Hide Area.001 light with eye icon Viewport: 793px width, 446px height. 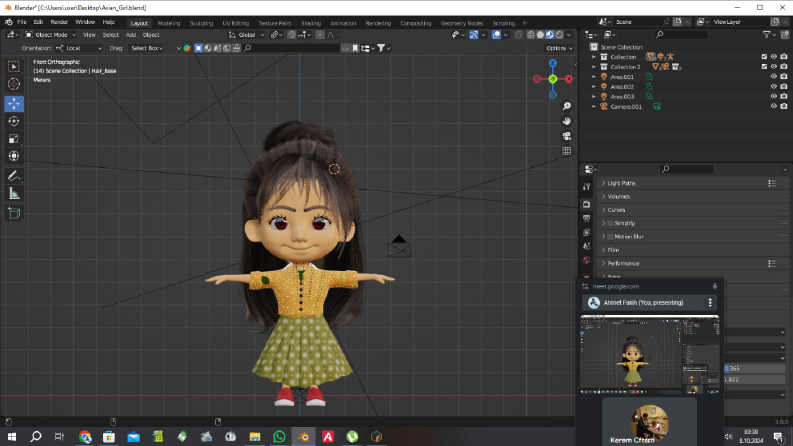pyautogui.click(x=773, y=77)
